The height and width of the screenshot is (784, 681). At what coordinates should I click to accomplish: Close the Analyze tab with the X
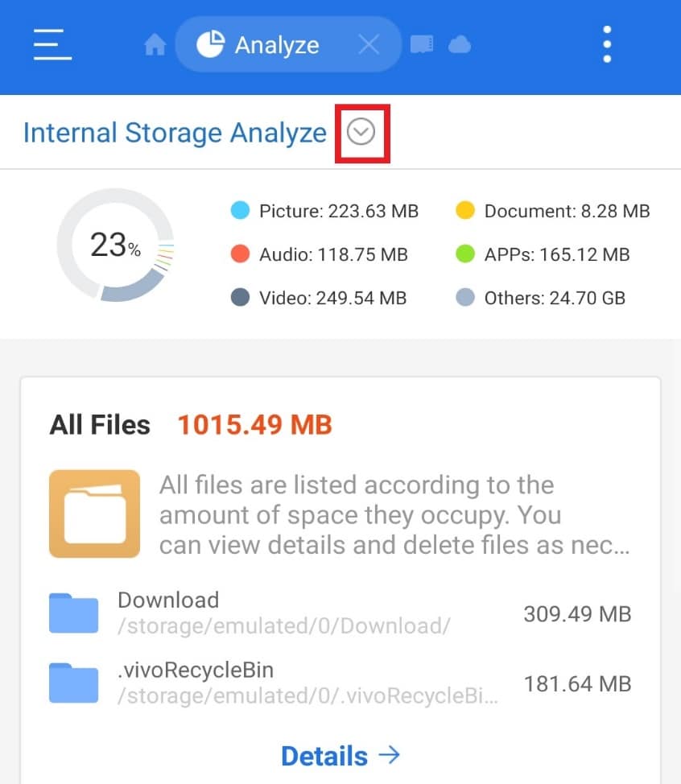pyautogui.click(x=369, y=44)
